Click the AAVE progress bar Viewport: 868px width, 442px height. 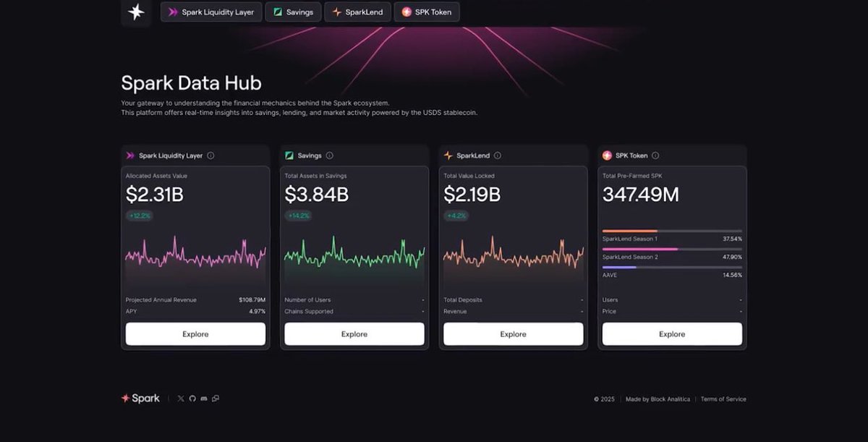(672, 267)
